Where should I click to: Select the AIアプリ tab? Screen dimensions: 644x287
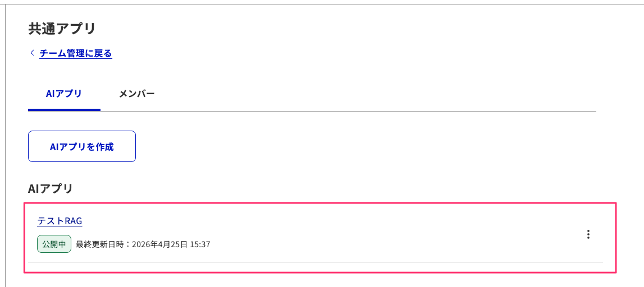click(64, 94)
